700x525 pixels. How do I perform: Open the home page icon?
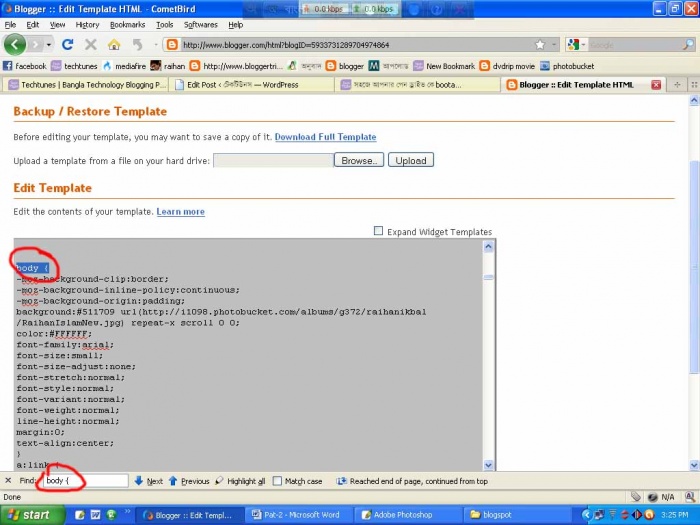pos(114,44)
